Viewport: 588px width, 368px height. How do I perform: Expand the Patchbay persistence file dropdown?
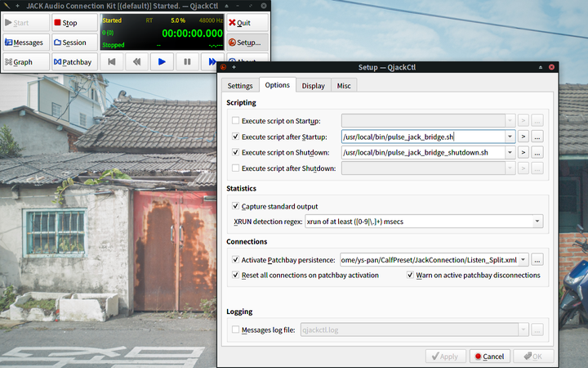tap(523, 260)
